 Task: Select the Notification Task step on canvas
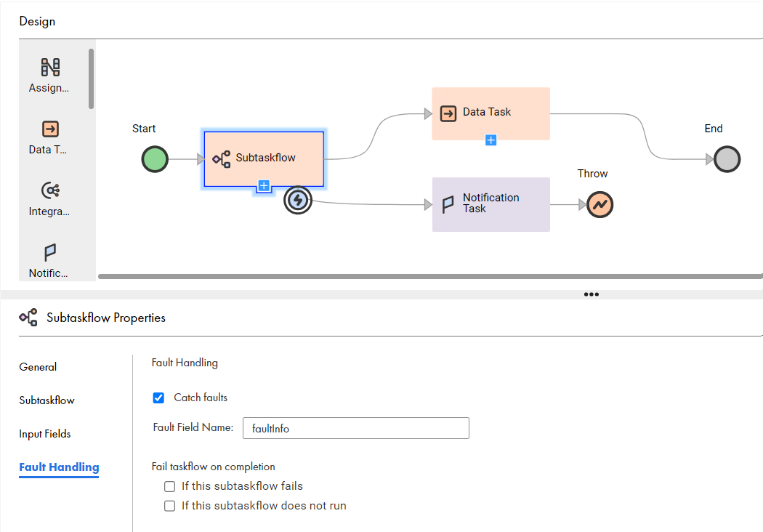[x=491, y=204]
